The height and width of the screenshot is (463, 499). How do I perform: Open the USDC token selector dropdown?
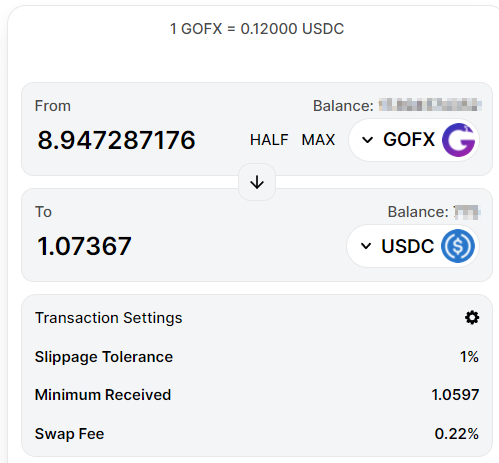(413, 246)
